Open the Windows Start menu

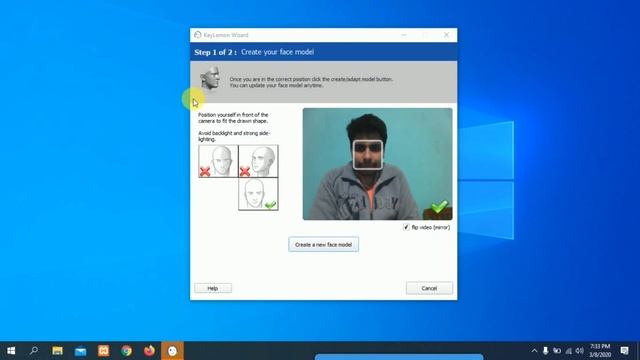pyautogui.click(x=11, y=351)
